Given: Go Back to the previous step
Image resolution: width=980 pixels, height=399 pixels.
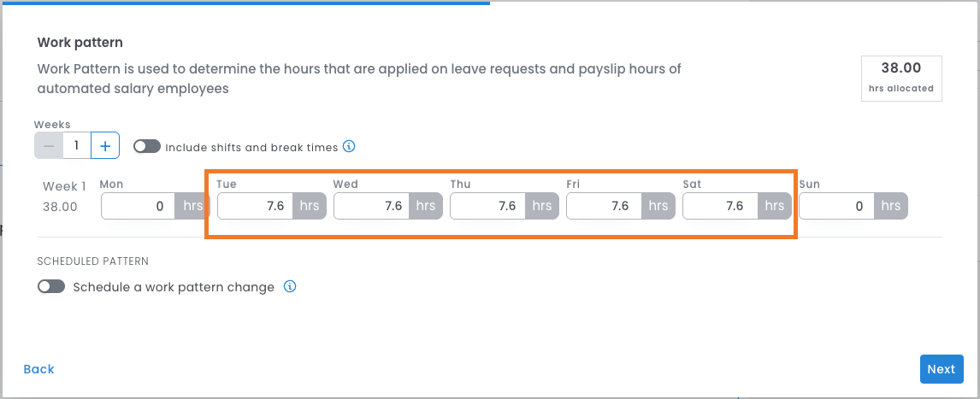Looking at the screenshot, I should 39,369.
